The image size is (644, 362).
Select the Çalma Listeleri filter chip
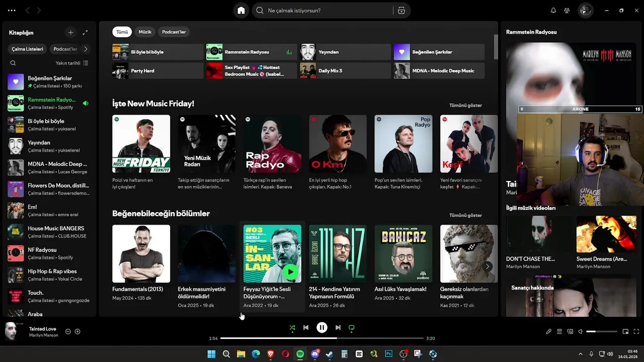(x=28, y=49)
